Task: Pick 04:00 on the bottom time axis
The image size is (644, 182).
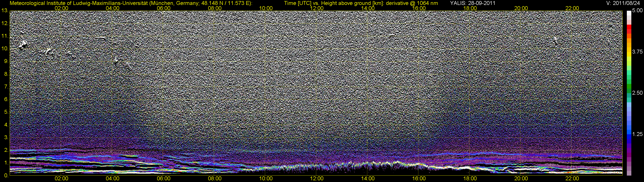Action: coord(112,179)
